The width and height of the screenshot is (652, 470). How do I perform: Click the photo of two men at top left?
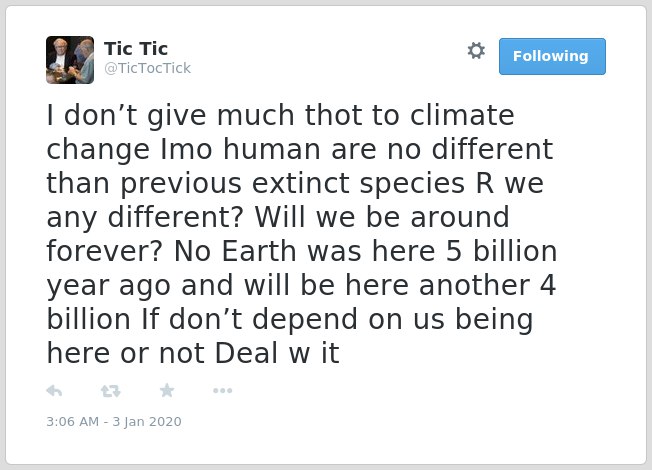pyautogui.click(x=70, y=60)
